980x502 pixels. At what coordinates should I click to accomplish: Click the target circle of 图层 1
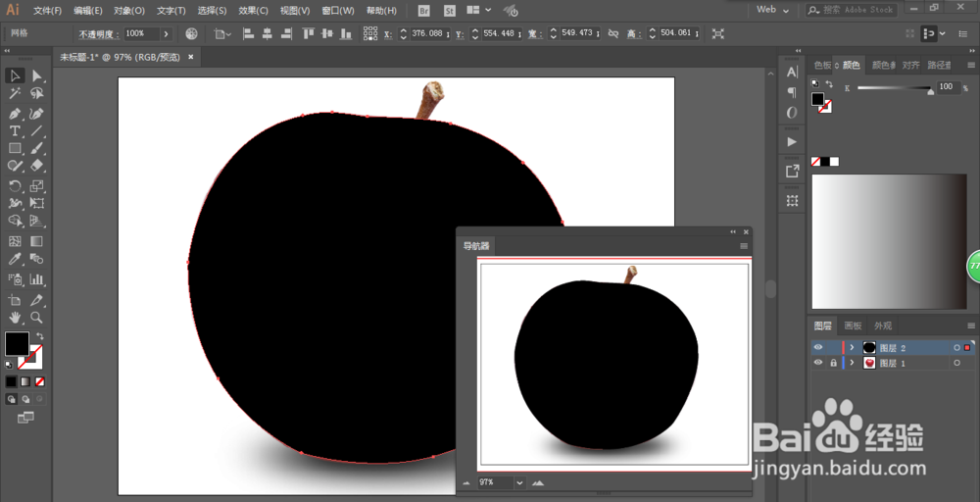click(956, 363)
